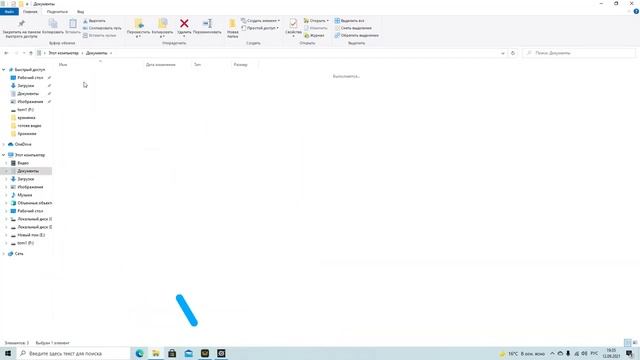This screenshot has width=640, height=360.
Task: Click Изменить in the Открыть group
Action: (316, 28)
